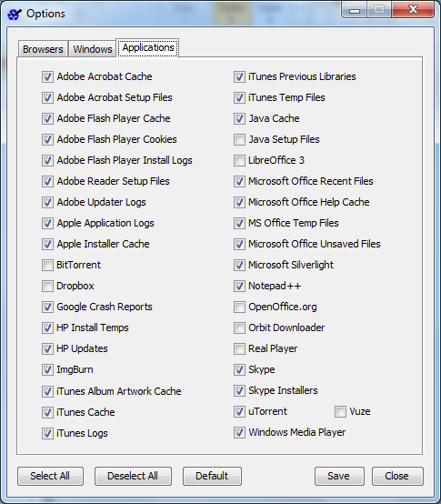Disable Apple Application Logs cleaning
This screenshot has height=504, width=441.
coord(47,224)
